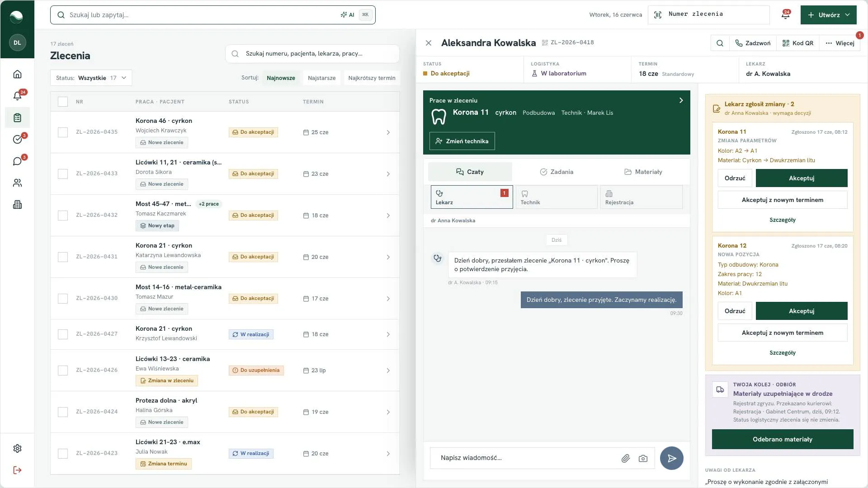Switch to the Materiały tab
The height and width of the screenshot is (488, 868).
642,172
